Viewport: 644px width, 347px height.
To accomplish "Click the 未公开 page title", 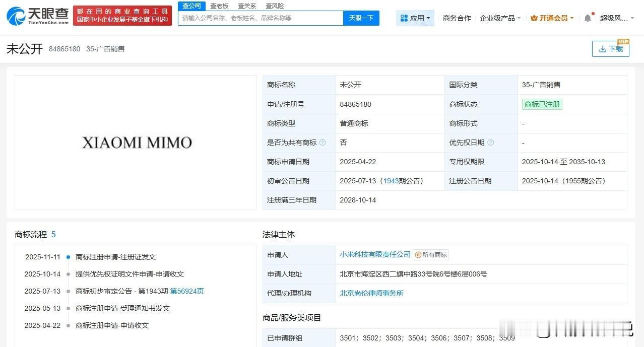I will tap(24, 49).
